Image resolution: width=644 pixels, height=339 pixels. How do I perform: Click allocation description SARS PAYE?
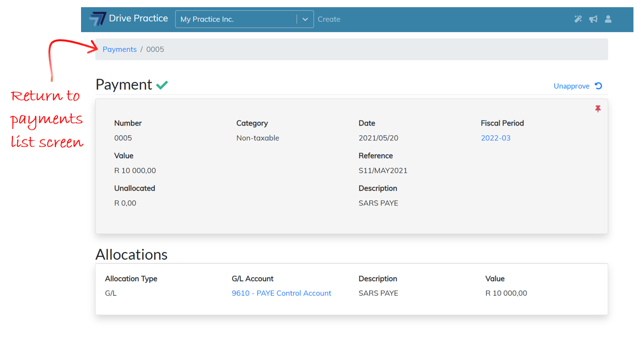(378, 293)
